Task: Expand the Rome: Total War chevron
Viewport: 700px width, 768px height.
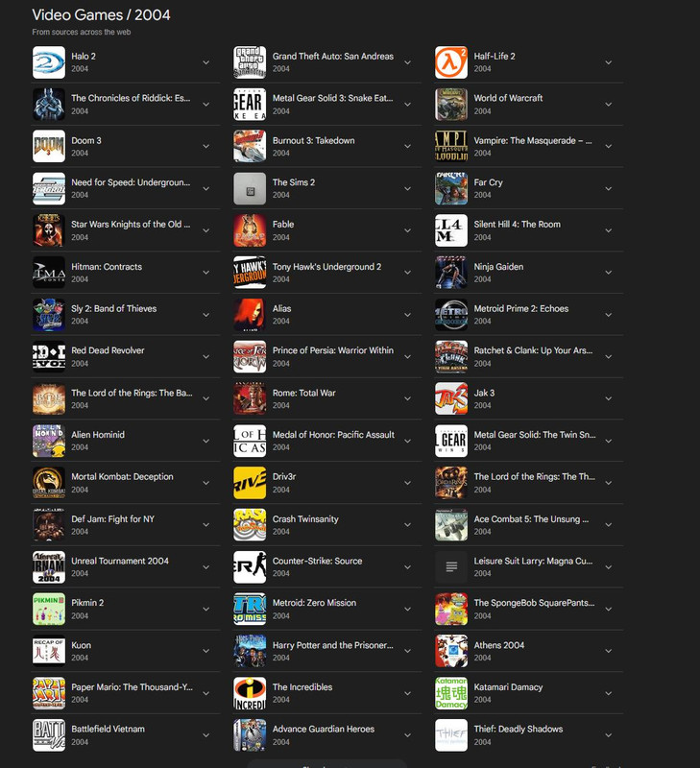Action: tap(407, 398)
